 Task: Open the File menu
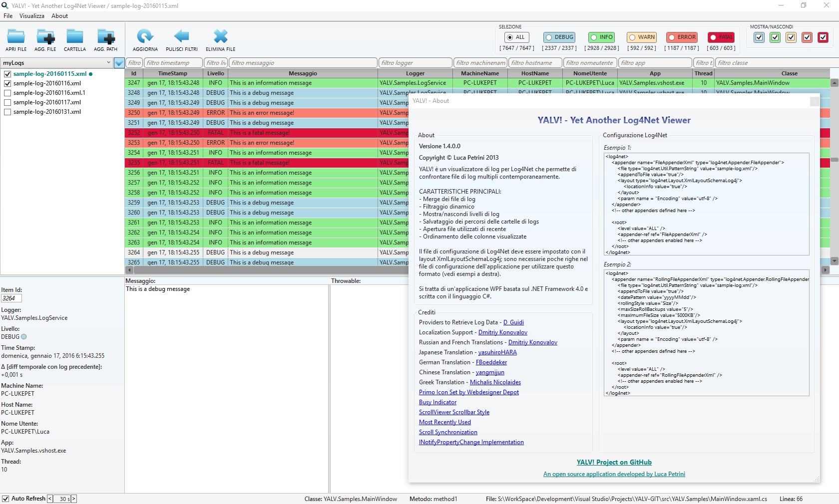tap(8, 16)
